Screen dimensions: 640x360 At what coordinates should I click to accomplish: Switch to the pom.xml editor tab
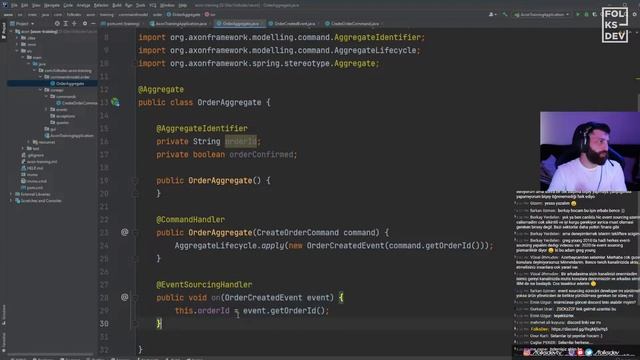(122, 24)
